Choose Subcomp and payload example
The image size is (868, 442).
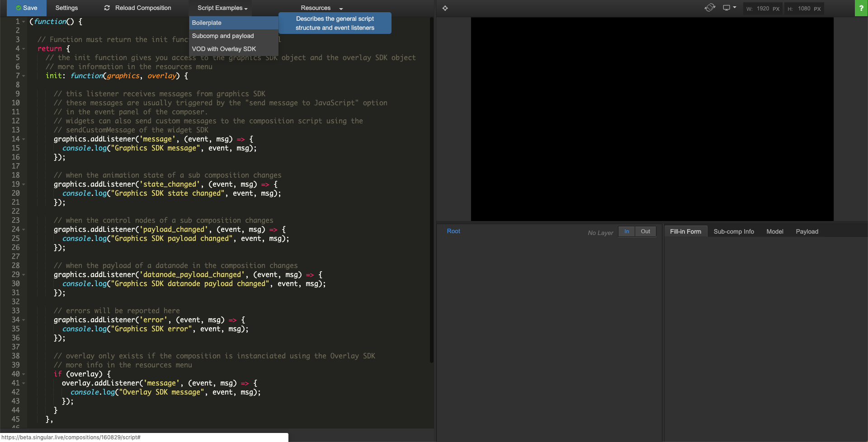234,36
